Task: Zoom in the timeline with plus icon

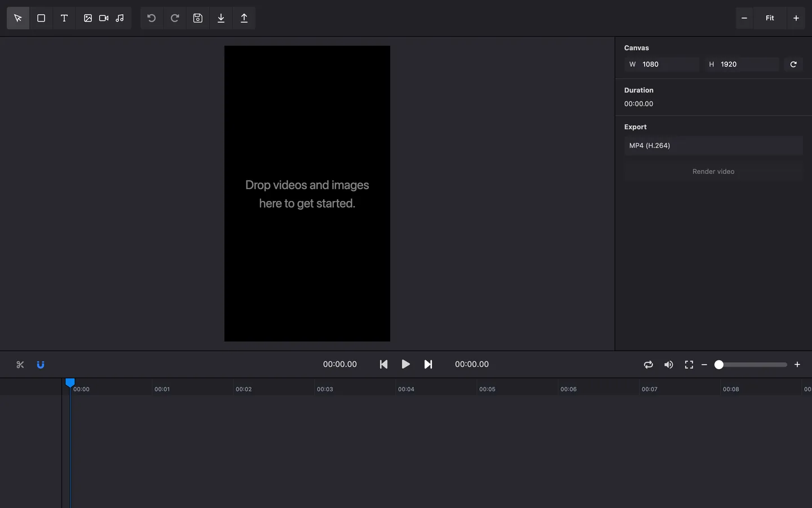Action: click(797, 365)
